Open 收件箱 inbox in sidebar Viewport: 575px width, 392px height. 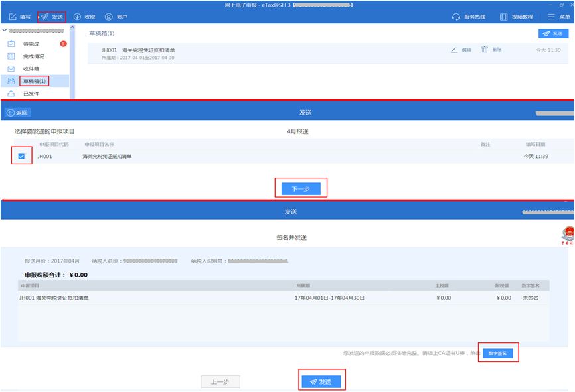tap(31, 68)
